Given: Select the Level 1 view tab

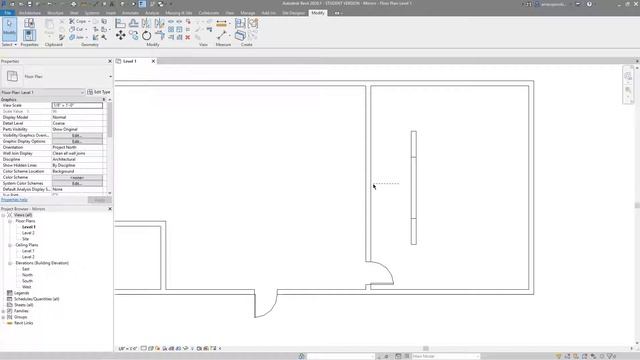Looking at the screenshot, I should point(130,61).
